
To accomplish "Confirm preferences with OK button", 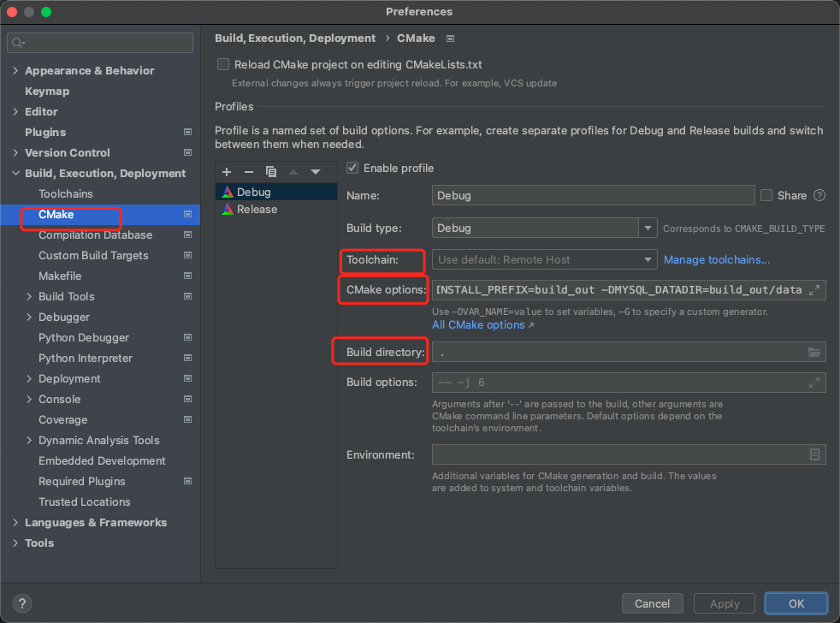I will [796, 603].
